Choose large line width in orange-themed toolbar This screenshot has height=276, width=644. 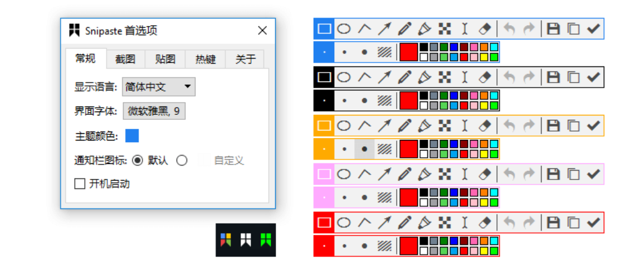pos(364,149)
